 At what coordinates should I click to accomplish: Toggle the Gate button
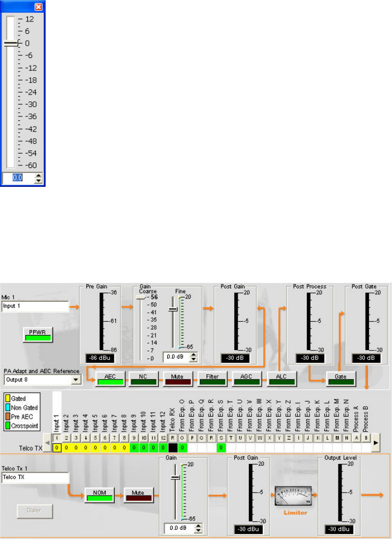pyautogui.click(x=341, y=378)
